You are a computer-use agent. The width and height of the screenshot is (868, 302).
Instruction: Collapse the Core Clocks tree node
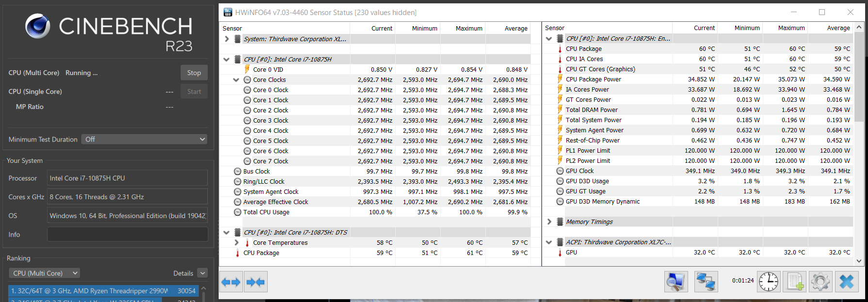[x=236, y=79]
